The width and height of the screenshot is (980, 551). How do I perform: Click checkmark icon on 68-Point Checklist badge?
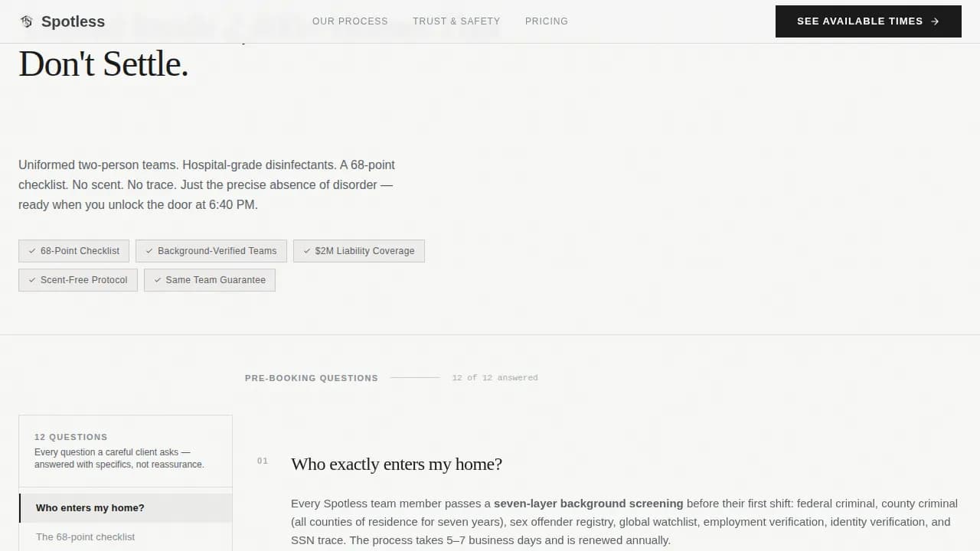[x=32, y=251]
